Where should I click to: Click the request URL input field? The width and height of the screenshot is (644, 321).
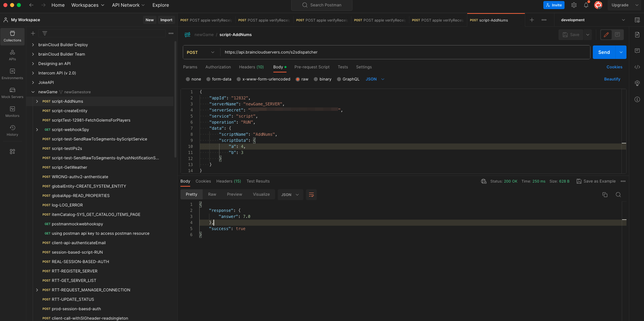click(405, 52)
